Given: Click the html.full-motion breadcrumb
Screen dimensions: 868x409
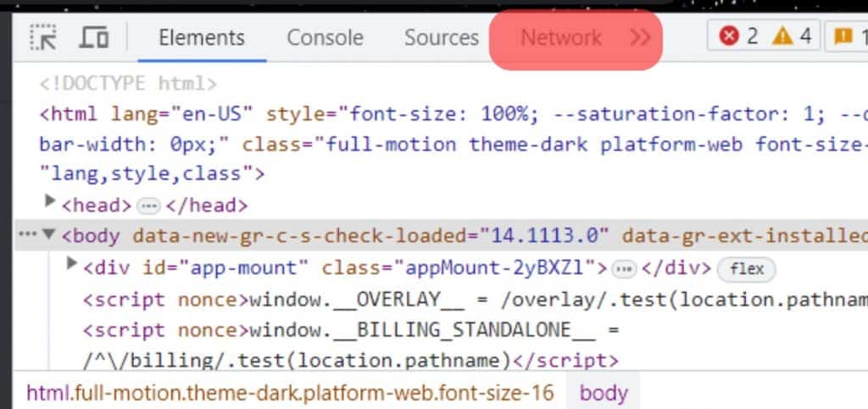Looking at the screenshot, I should pyautogui.click(x=290, y=393).
